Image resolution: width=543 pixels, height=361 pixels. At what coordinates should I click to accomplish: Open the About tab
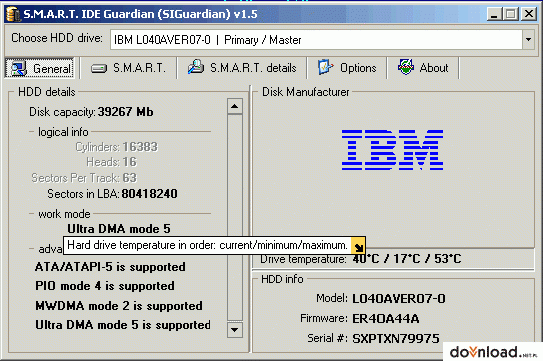click(x=423, y=68)
